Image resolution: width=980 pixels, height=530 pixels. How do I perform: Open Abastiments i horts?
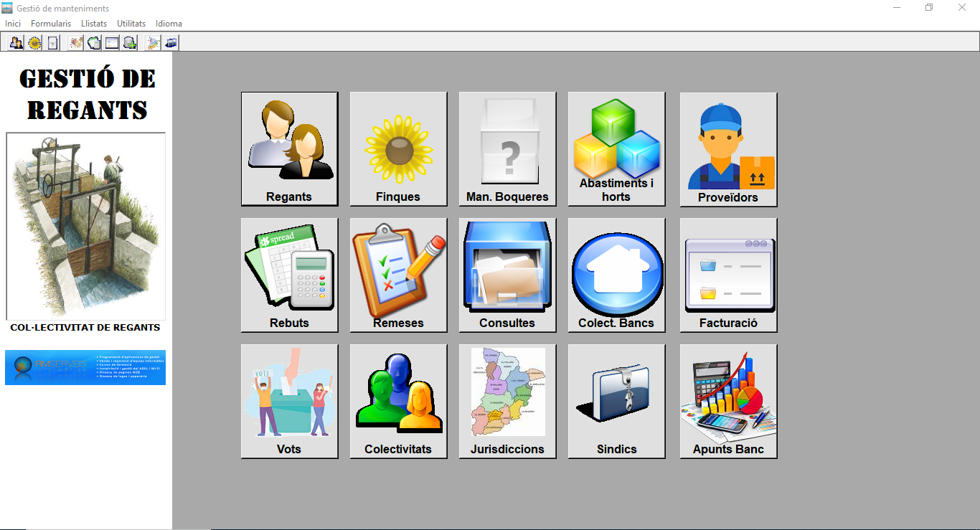616,148
